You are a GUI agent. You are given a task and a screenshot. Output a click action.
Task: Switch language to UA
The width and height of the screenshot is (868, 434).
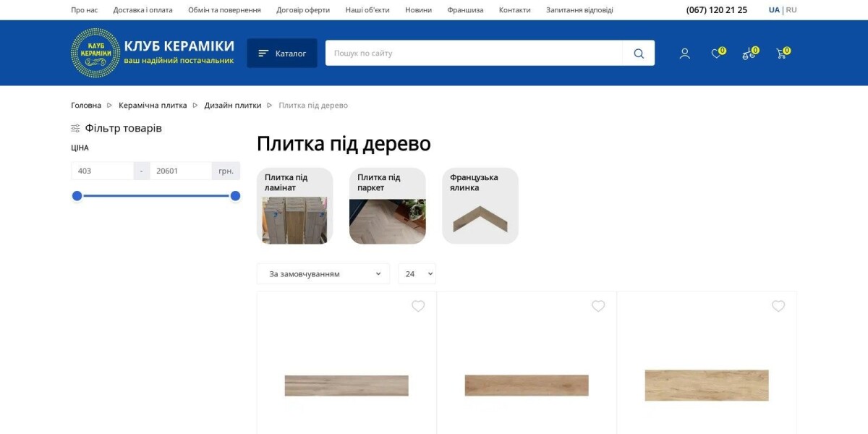(774, 10)
